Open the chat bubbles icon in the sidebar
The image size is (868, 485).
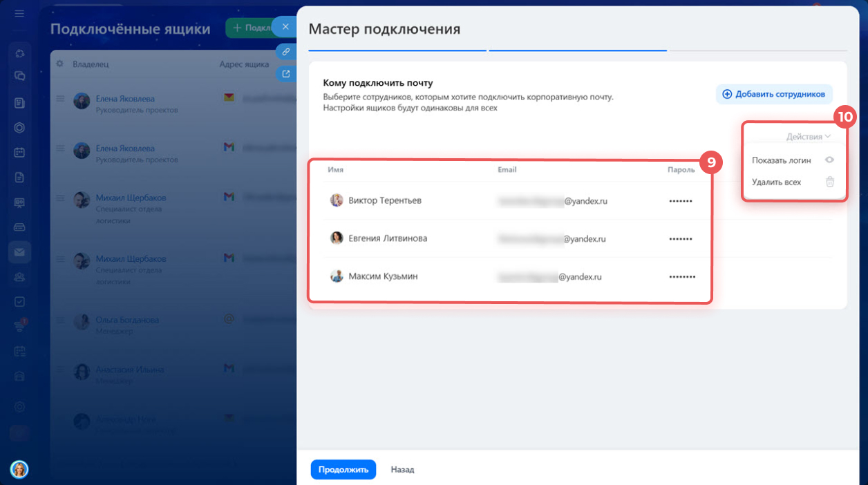coord(19,77)
